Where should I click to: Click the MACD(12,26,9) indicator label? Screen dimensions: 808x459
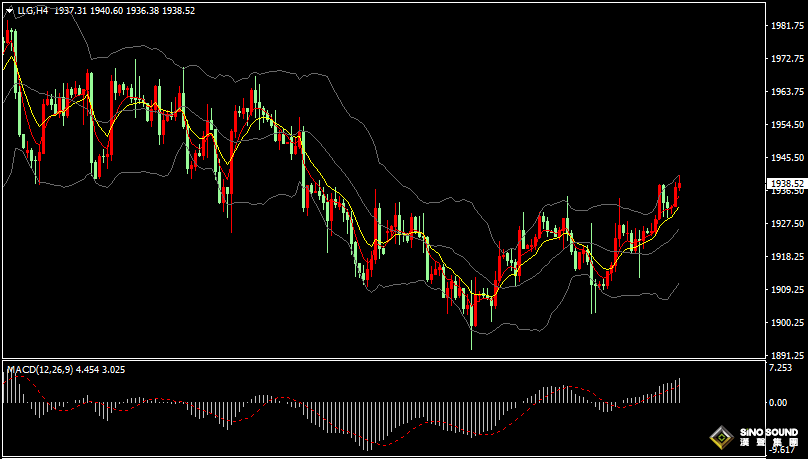(x=40, y=370)
